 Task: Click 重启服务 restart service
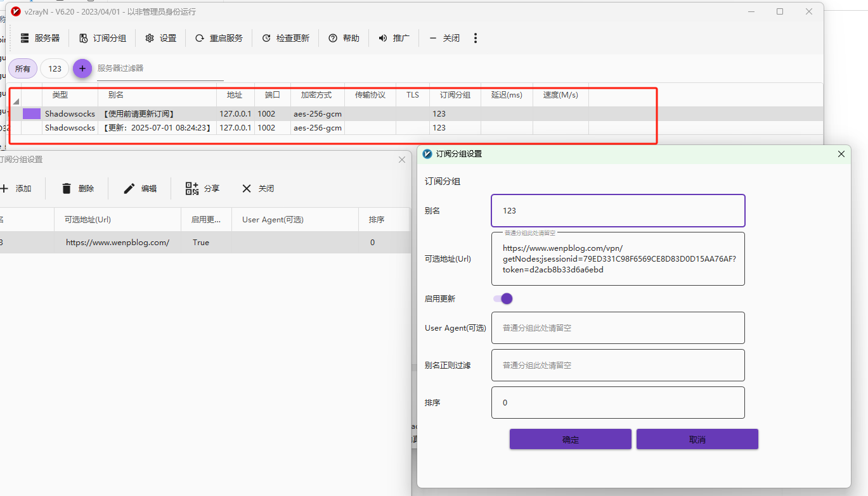tap(219, 38)
